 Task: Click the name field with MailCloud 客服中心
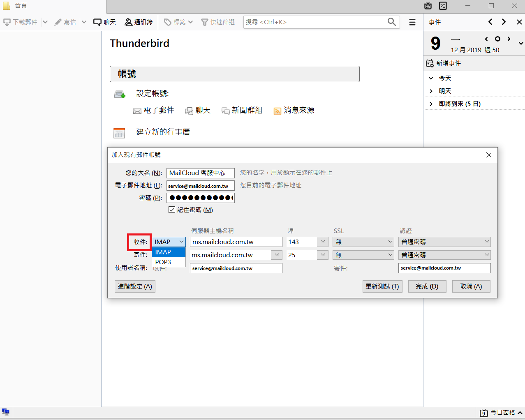(x=201, y=173)
